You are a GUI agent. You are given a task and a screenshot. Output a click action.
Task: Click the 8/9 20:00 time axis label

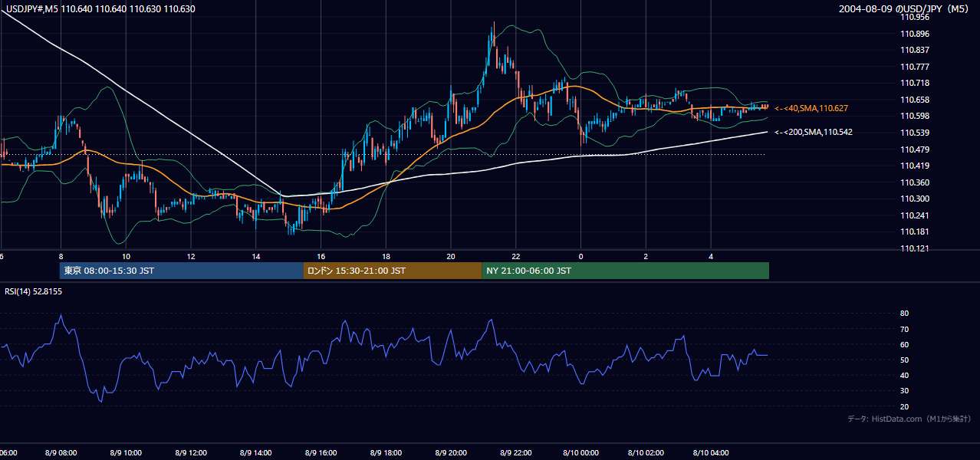[x=451, y=453]
